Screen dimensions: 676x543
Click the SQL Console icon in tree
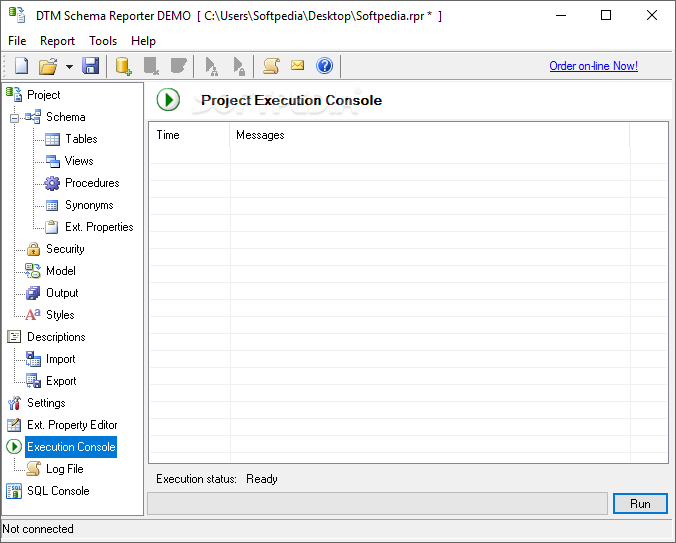click(14, 491)
